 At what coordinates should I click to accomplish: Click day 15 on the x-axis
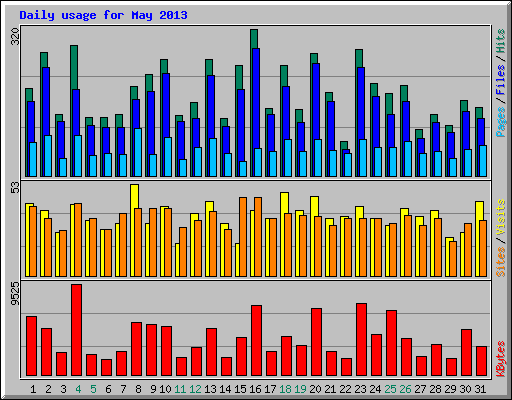(240, 389)
